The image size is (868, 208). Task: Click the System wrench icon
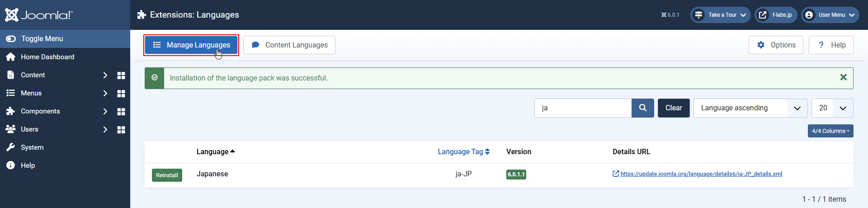(10, 147)
